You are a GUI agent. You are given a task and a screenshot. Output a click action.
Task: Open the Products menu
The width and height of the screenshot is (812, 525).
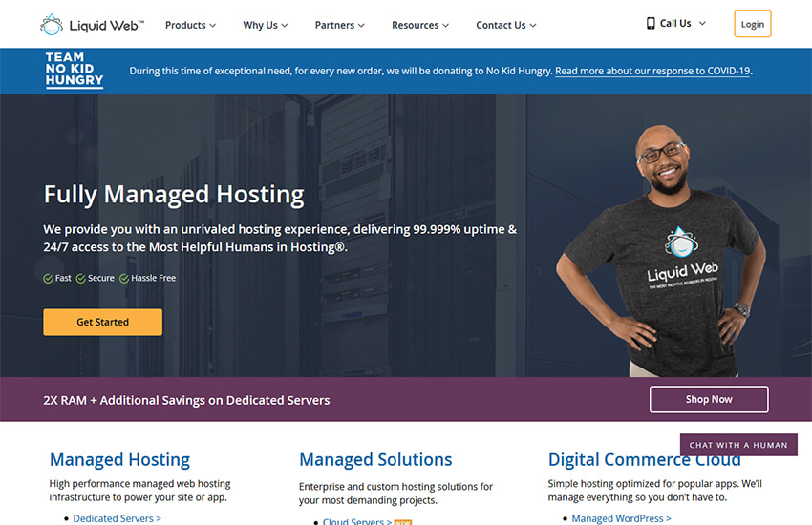pos(190,25)
